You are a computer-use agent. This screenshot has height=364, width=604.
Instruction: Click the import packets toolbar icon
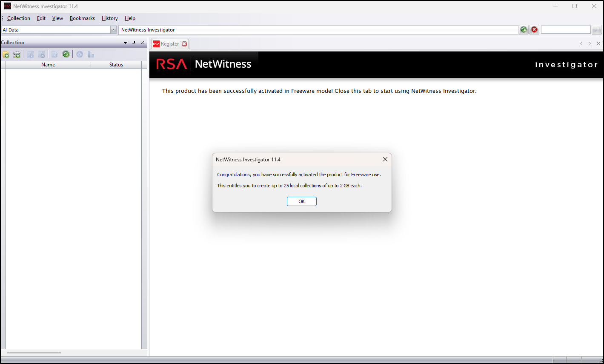[55, 54]
